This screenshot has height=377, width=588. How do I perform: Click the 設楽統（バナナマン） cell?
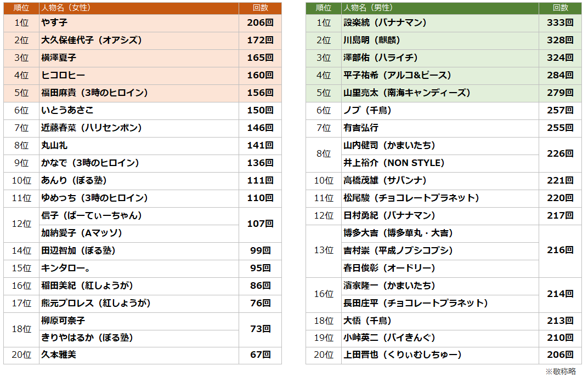(439, 22)
